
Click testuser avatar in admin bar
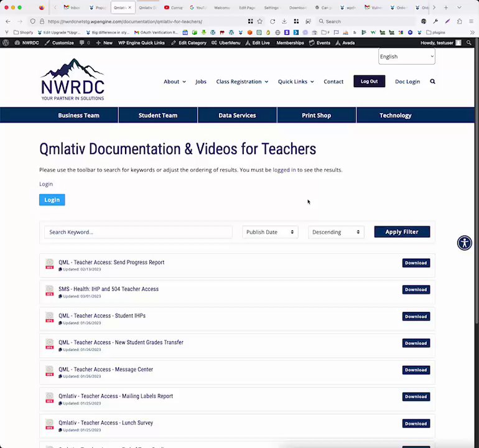click(458, 43)
